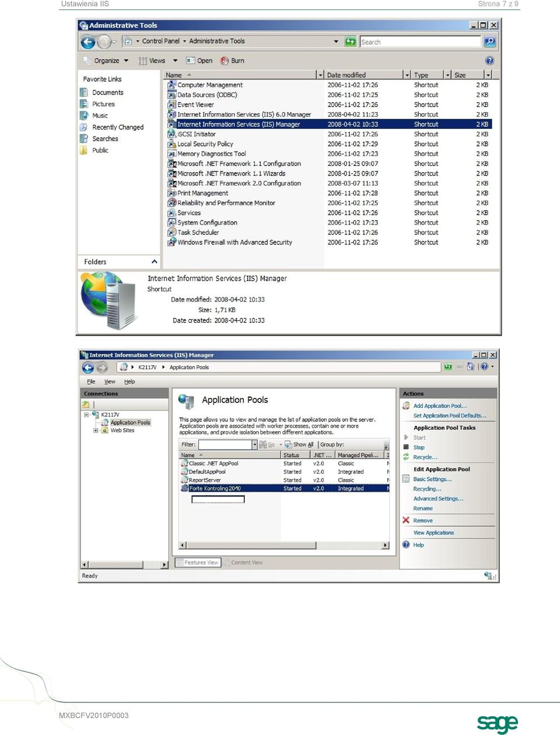Select the Memory Diagnostics Tool shortcut icon
This screenshot has height=735, width=560.
172,154
